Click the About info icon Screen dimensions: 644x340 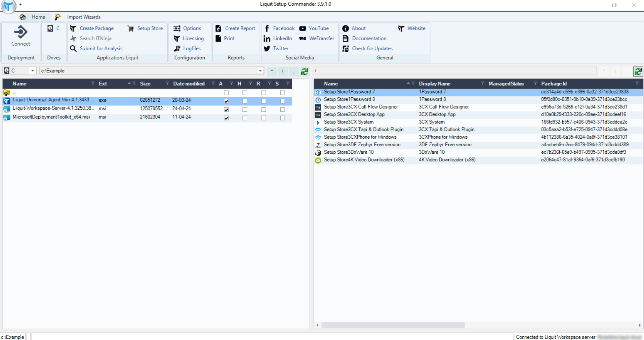tap(346, 29)
